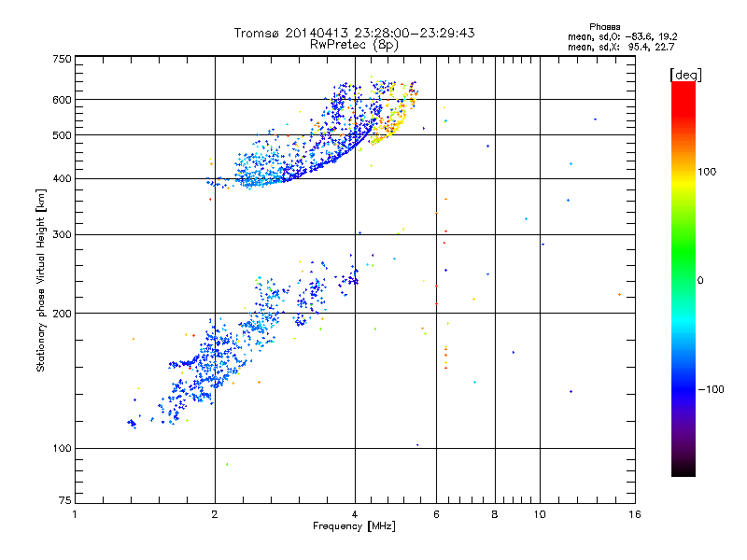Click the subtitle 'RwPretec (8p)'
This screenshot has width=747, height=560.
pyautogui.click(x=354, y=45)
